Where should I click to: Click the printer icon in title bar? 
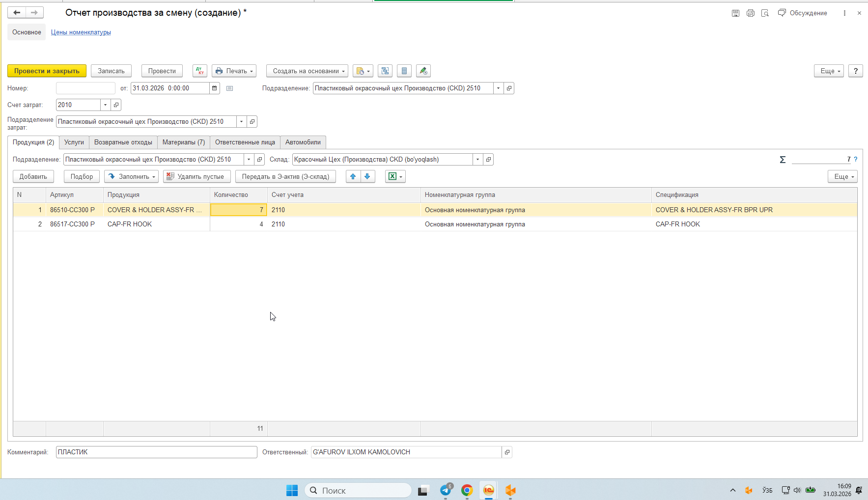pos(751,13)
